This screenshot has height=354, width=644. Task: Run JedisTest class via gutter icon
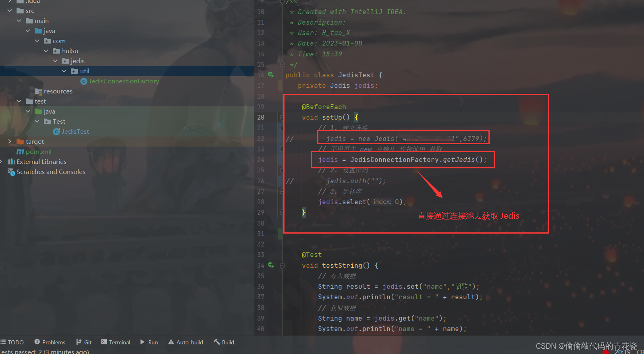point(271,75)
